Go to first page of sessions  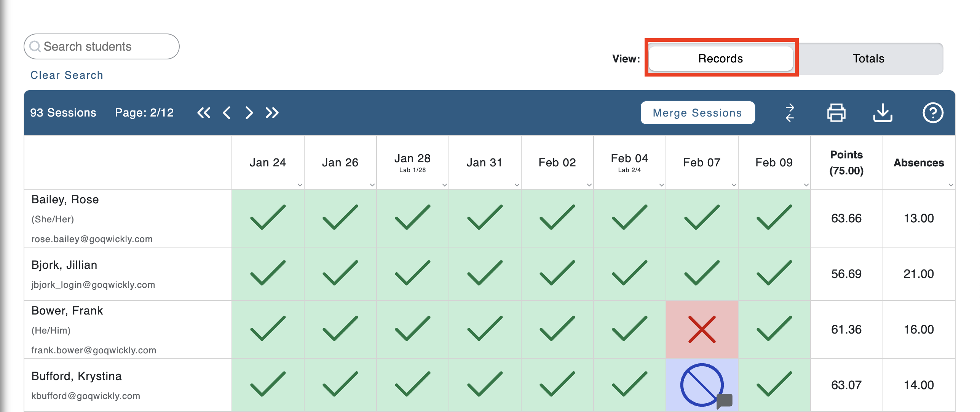(204, 113)
